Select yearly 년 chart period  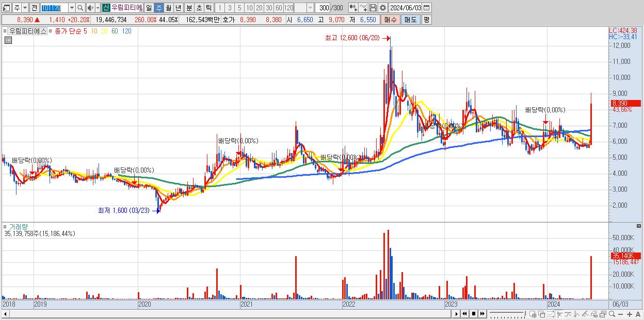[x=178, y=8]
